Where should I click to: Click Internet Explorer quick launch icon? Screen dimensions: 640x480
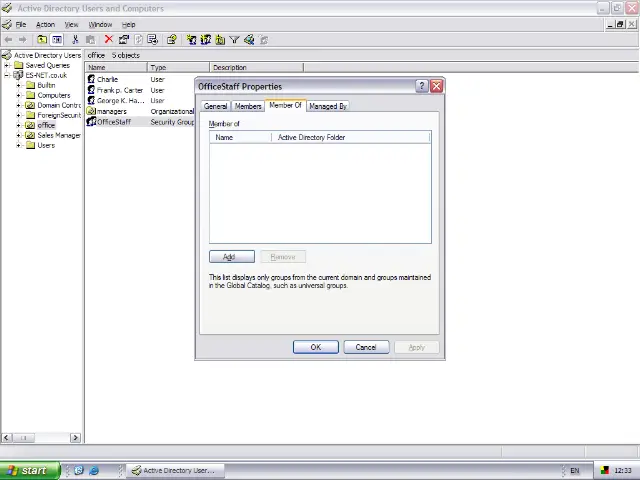click(x=94, y=470)
